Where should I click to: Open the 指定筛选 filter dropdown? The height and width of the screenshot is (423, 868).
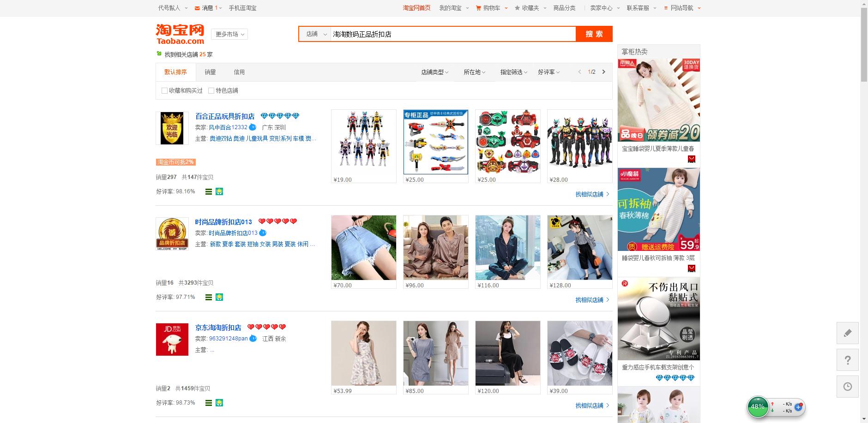pyautogui.click(x=513, y=72)
